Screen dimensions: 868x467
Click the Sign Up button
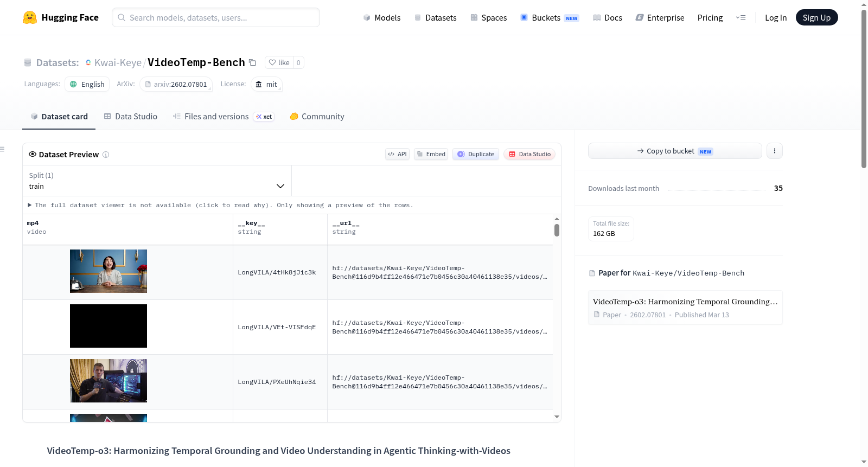tap(816, 17)
